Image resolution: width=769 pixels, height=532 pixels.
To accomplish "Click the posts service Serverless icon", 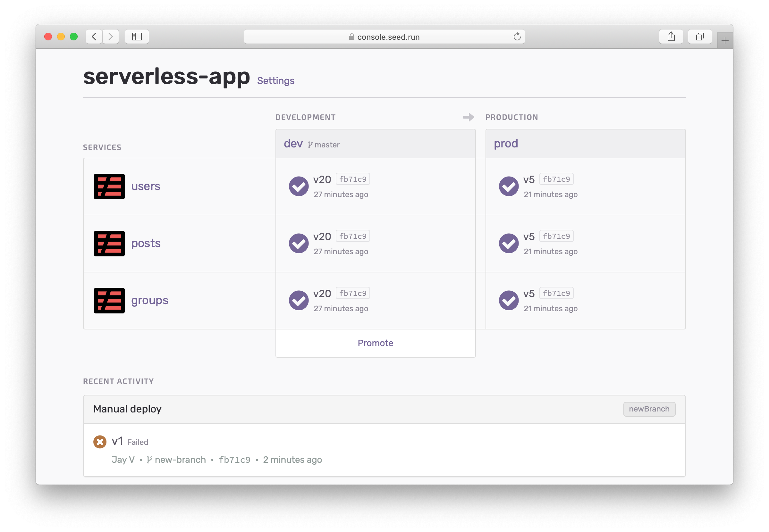I will point(109,243).
